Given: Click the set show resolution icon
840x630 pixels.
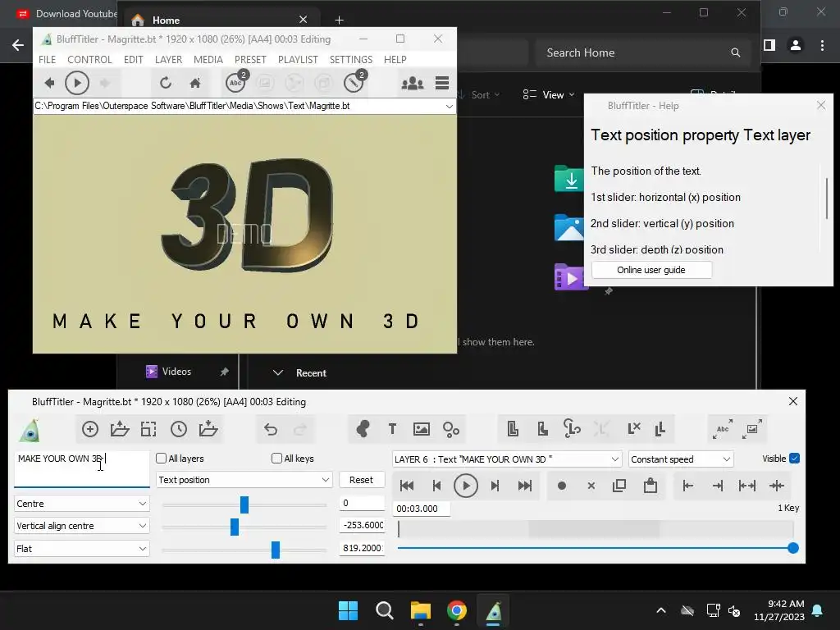Looking at the screenshot, I should pyautogui.click(x=148, y=429).
